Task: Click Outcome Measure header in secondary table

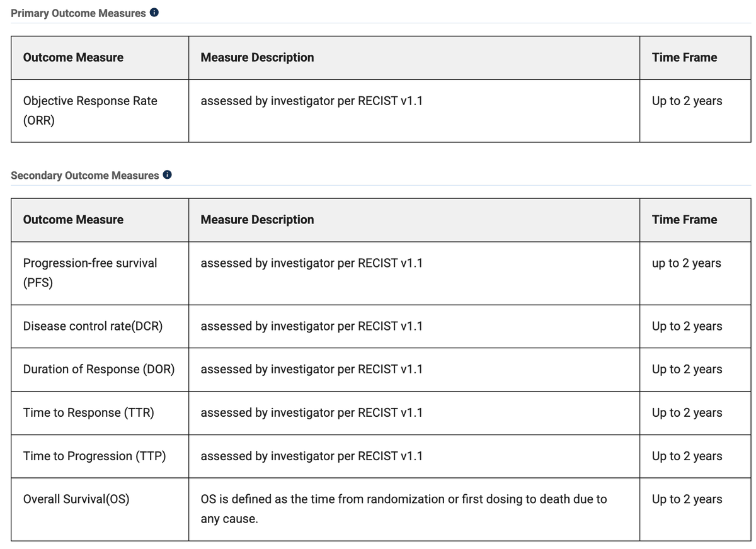Action: tap(100, 220)
